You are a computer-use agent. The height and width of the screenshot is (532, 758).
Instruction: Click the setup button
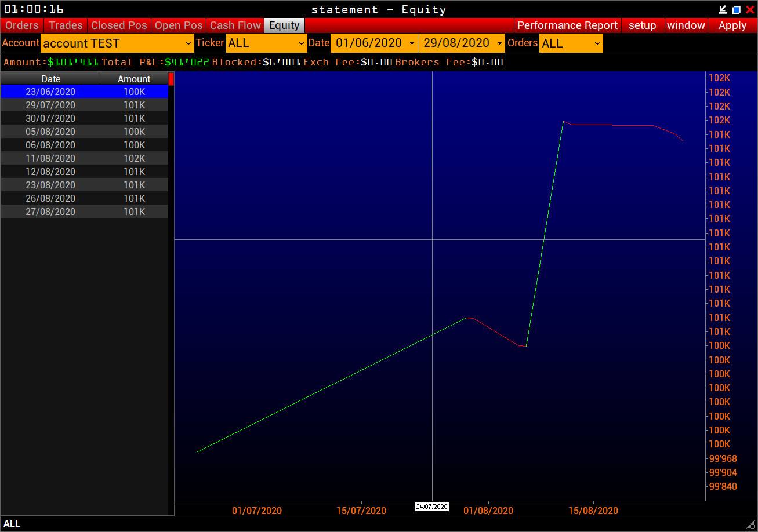click(642, 25)
